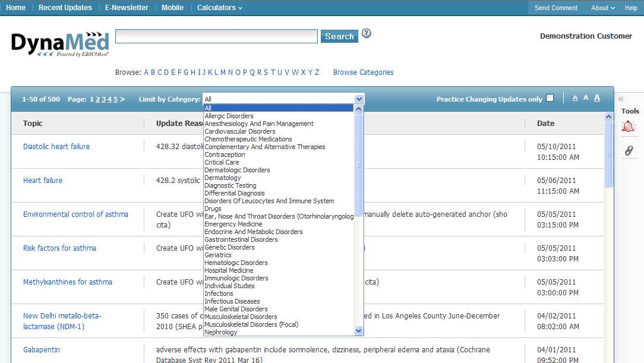644x363 pixels.
Task: Open Help in top bar
Action: 631,8
